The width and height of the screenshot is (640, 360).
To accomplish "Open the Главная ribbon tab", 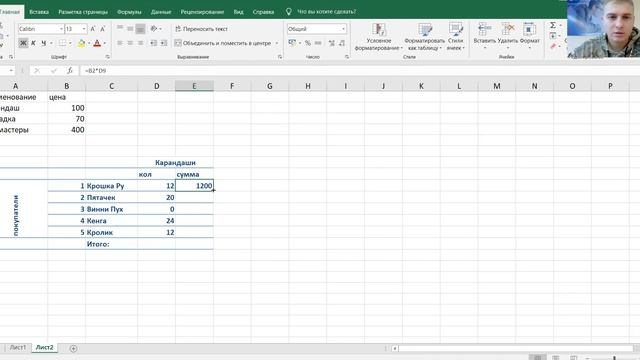I will (x=10, y=12).
